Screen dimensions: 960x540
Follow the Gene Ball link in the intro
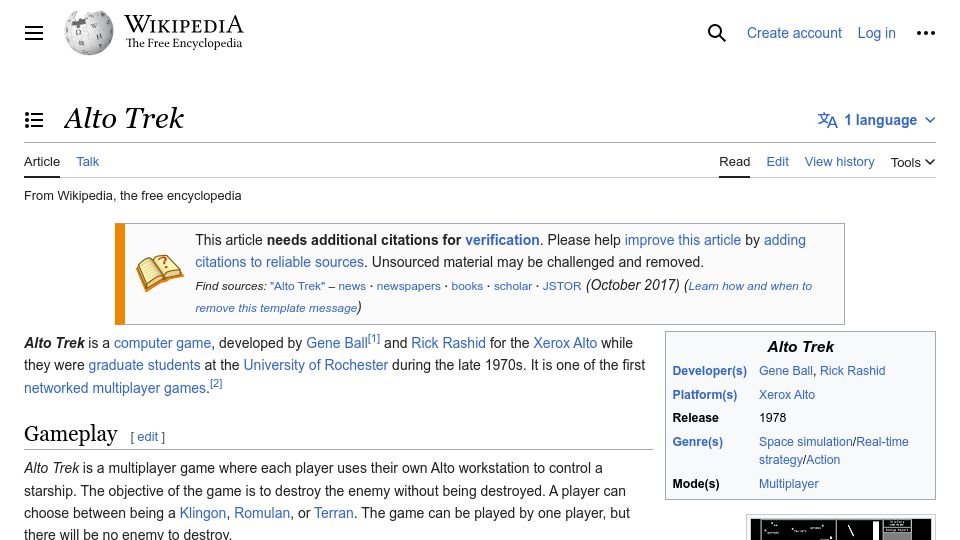tap(337, 343)
